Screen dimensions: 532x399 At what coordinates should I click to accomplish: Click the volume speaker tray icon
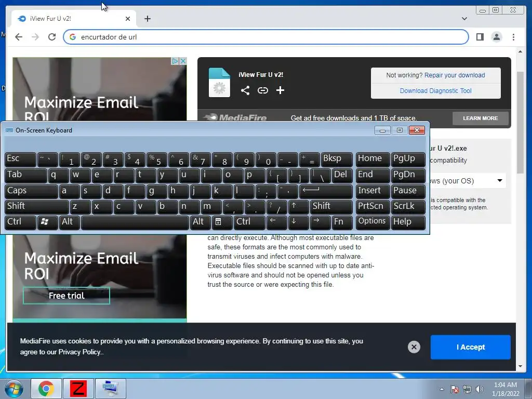pos(479,389)
